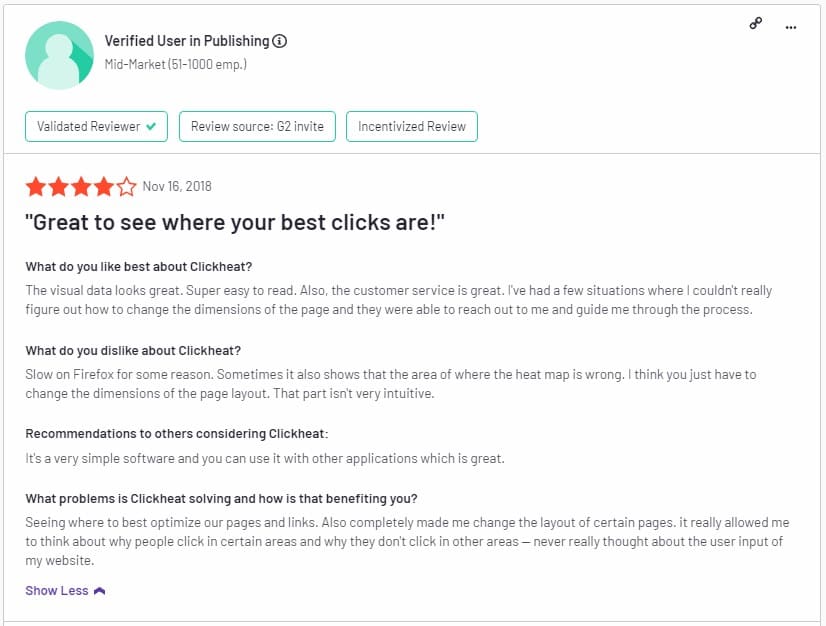The image size is (826, 626).
Task: Click the first orange rating star
Action: click(36, 187)
